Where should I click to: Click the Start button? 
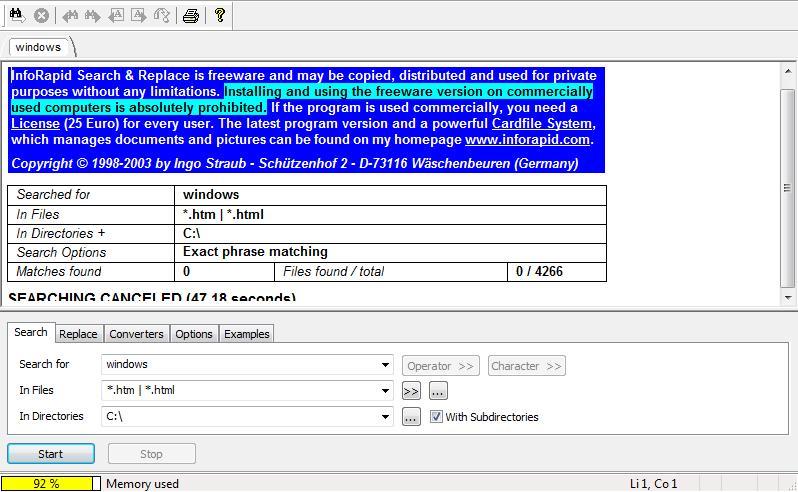click(x=51, y=454)
